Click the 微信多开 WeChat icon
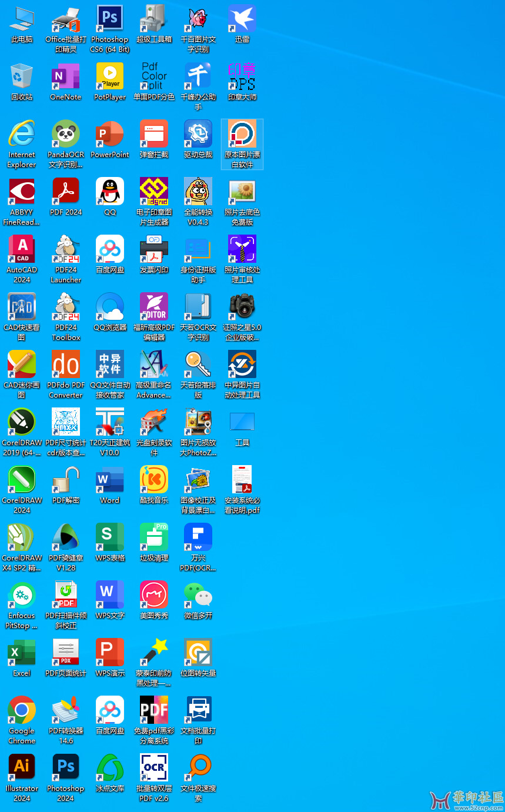Viewport: 505px width, 812px height. pyautogui.click(x=198, y=595)
